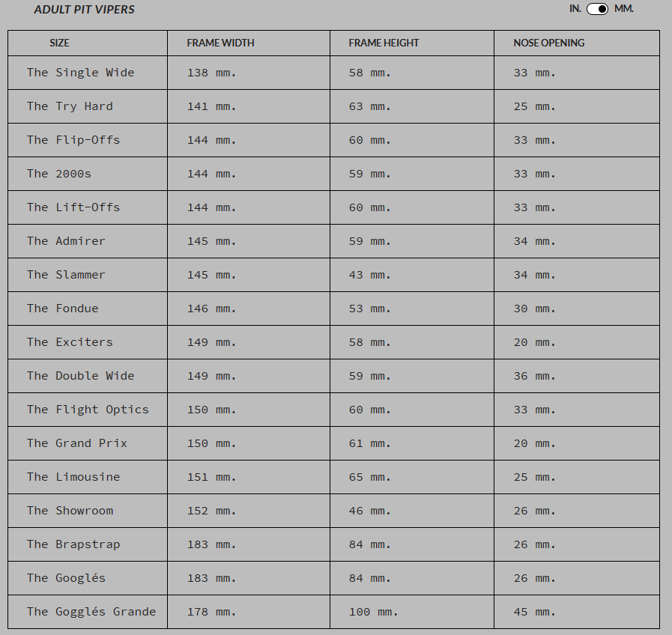Click The Brapstrap frame width value
The width and height of the screenshot is (672, 635).
211,544
